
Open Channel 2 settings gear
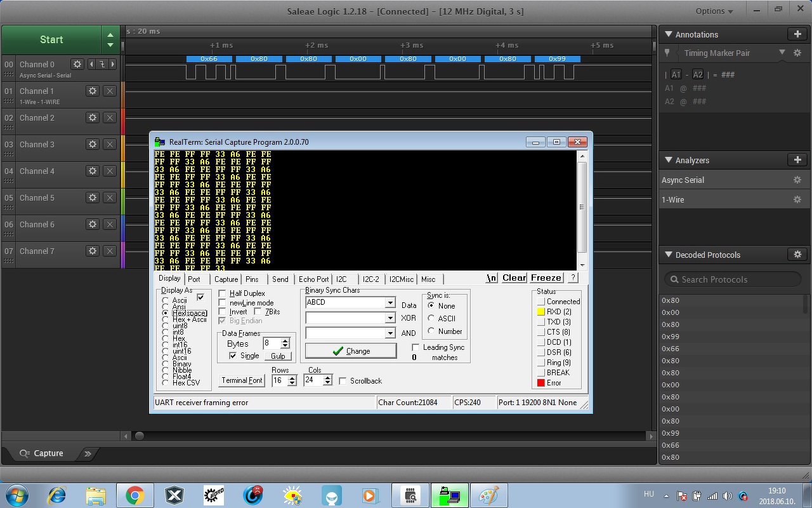pyautogui.click(x=93, y=117)
